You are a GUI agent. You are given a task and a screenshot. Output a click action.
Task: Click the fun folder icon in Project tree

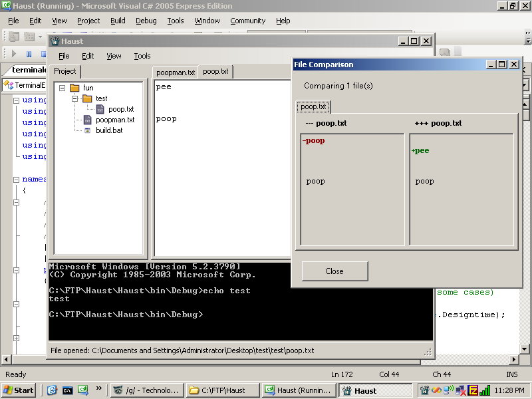pyautogui.click(x=74, y=88)
